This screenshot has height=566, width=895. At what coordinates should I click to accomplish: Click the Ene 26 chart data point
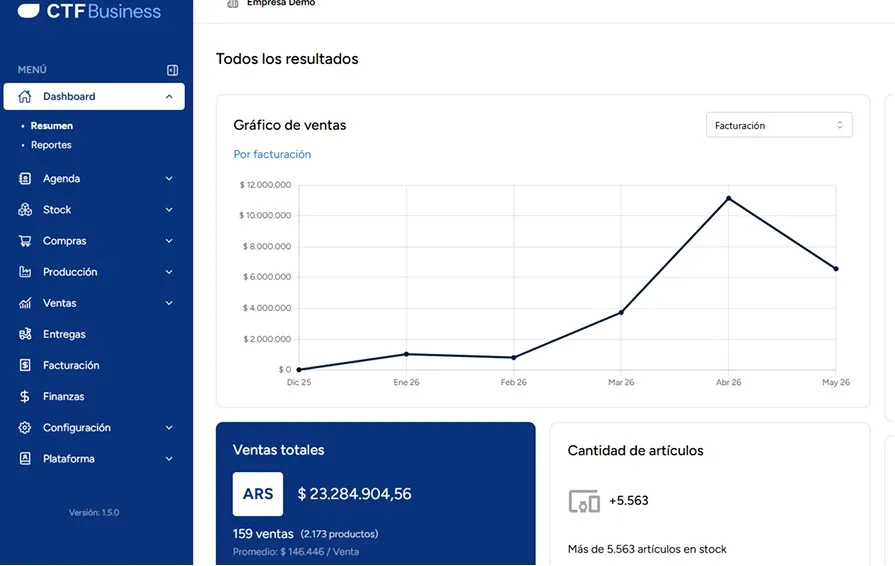[406, 354]
